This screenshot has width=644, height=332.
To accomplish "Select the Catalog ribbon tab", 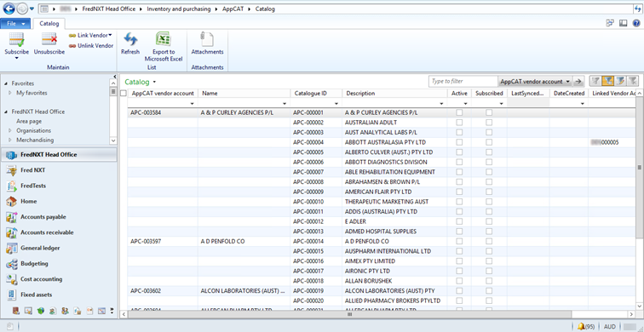I will tap(49, 24).
